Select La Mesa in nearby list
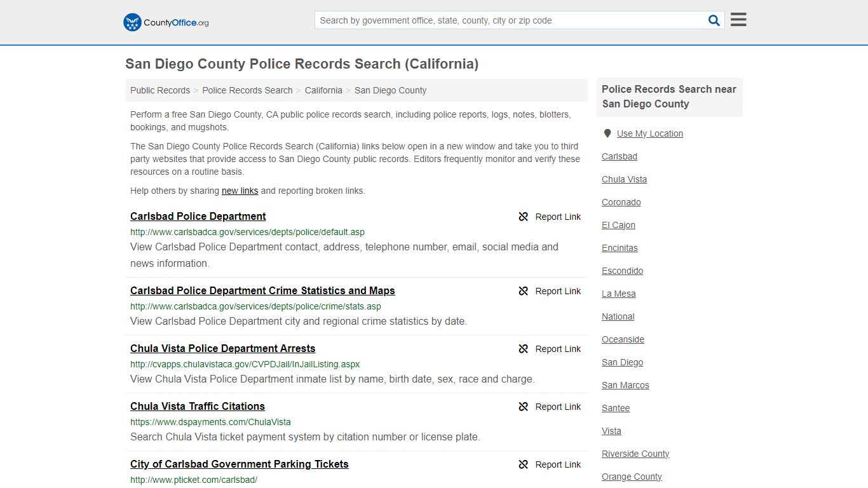This screenshot has width=868, height=488. pyautogui.click(x=619, y=294)
